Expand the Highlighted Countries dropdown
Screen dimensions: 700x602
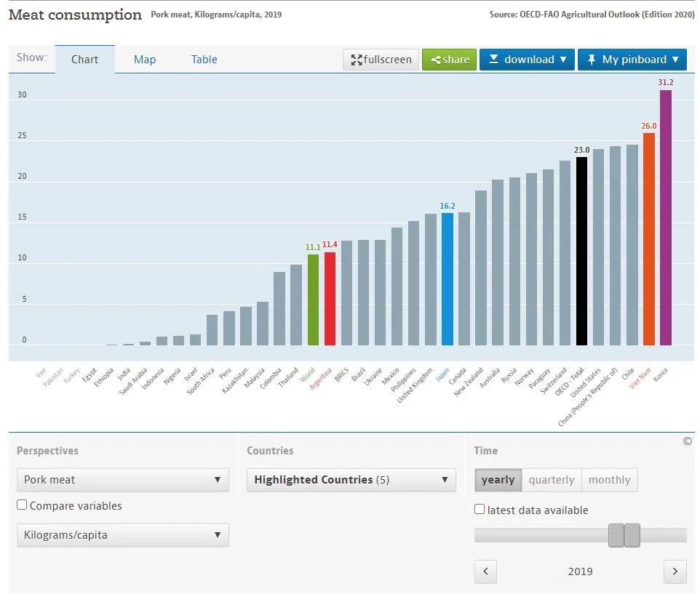(x=351, y=480)
